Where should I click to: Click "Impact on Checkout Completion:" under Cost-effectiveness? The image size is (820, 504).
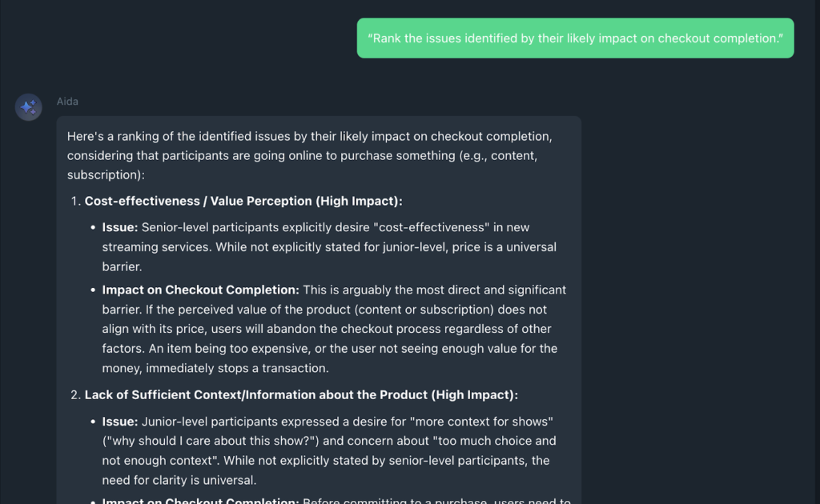(x=200, y=290)
